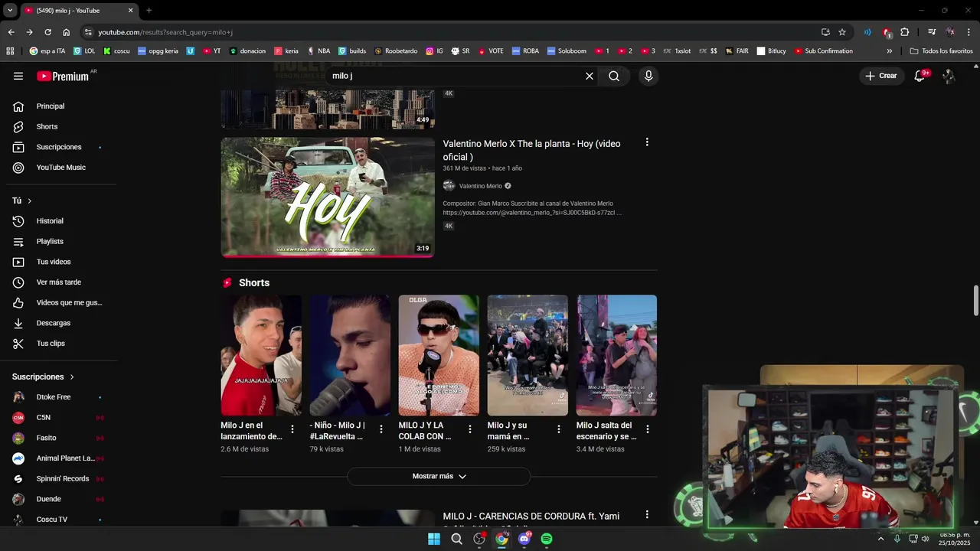The image size is (980, 551).
Task: Open YouTube notifications bell
Action: 920,76
